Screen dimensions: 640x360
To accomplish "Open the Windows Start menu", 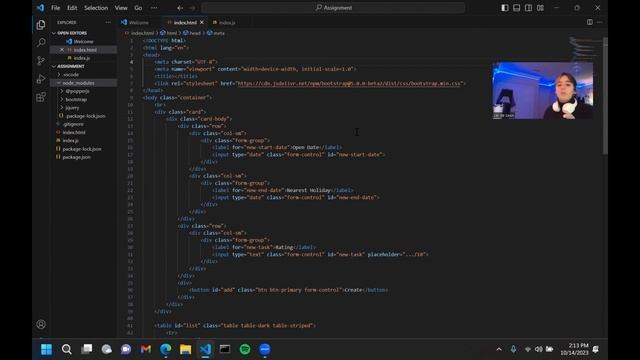I will [47, 349].
